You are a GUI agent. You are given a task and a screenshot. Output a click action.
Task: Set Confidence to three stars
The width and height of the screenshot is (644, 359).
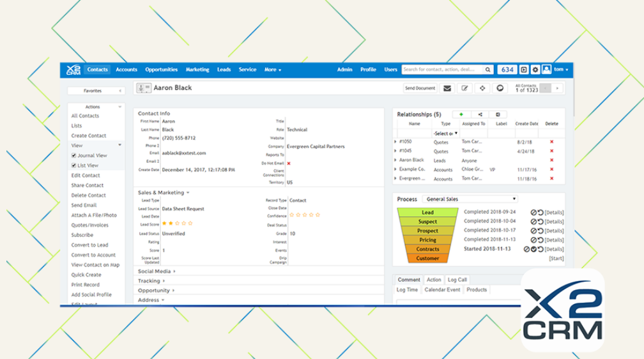click(305, 215)
